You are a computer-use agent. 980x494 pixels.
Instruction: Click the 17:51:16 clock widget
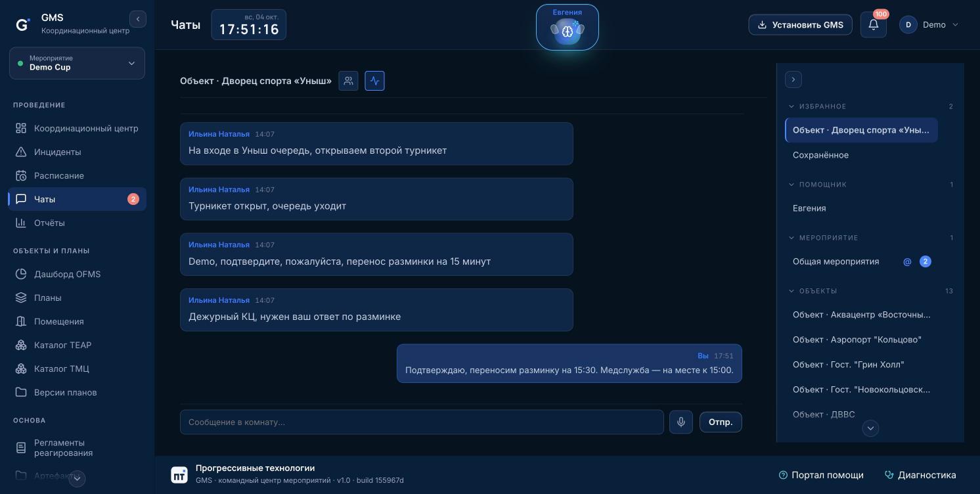pos(249,25)
